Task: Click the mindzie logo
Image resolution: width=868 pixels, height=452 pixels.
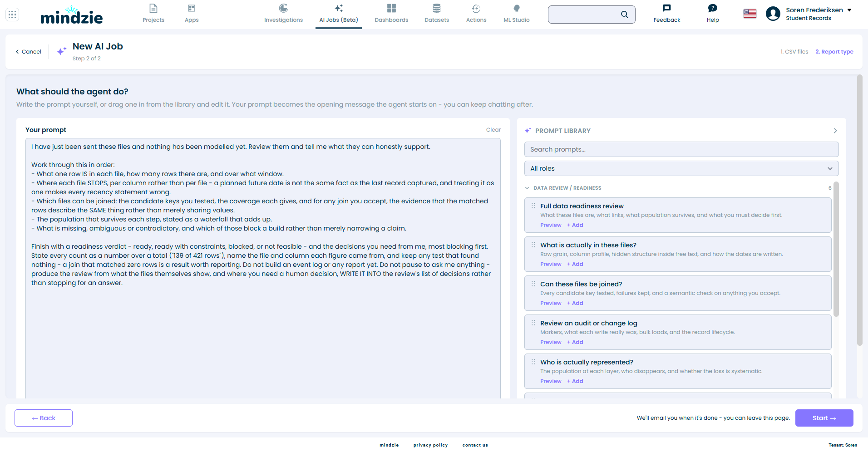Action: [72, 15]
